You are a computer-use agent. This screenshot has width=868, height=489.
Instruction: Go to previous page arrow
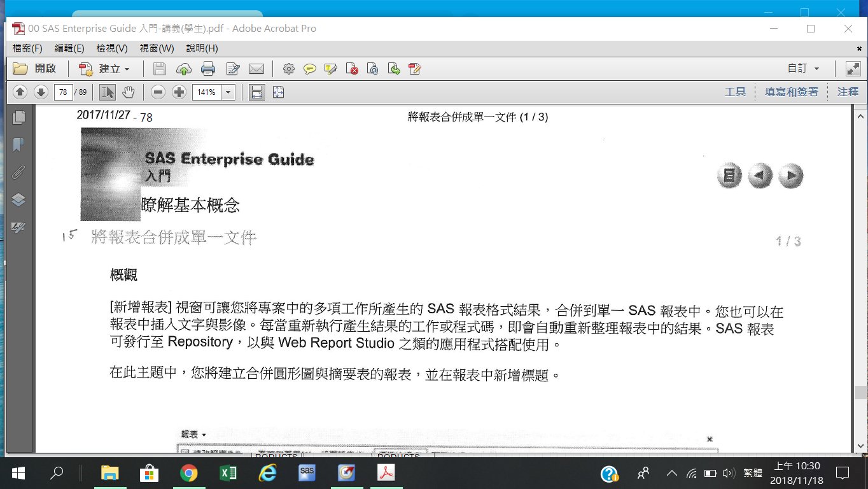(x=20, y=92)
